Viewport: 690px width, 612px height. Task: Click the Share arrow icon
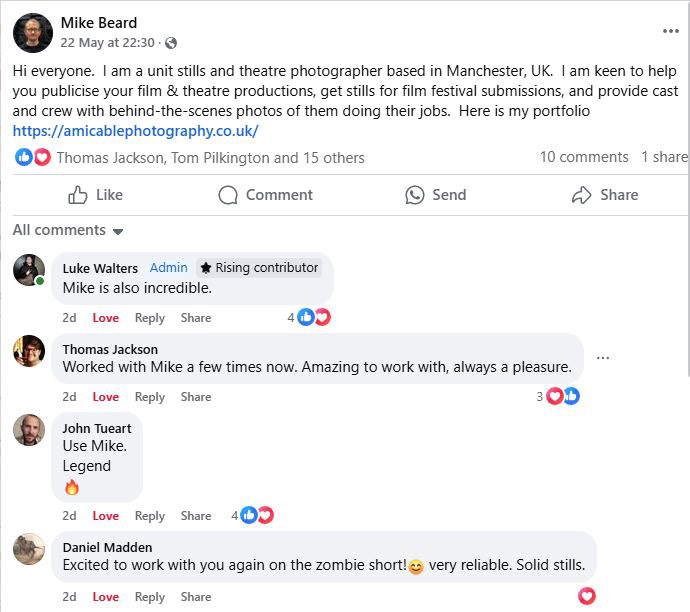(x=581, y=195)
